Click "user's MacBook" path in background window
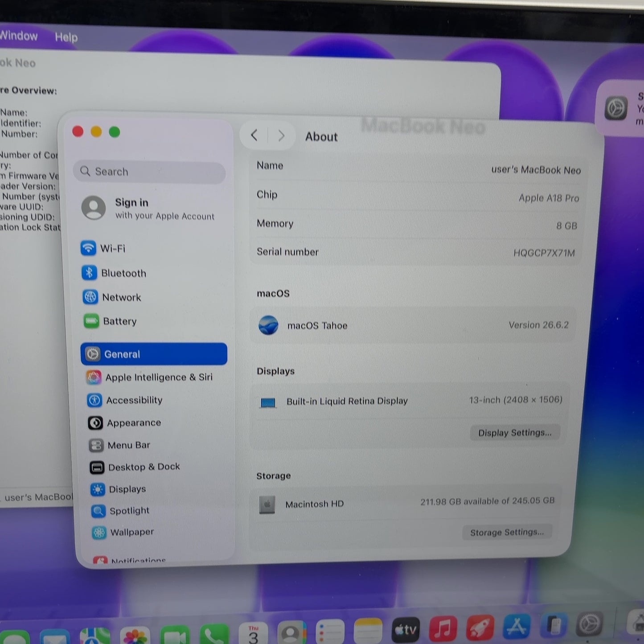Viewport: 644px width, 644px height. coord(38,497)
